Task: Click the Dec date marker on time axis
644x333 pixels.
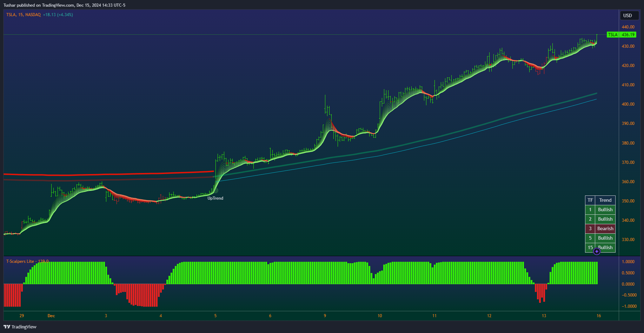Action: coord(51,316)
